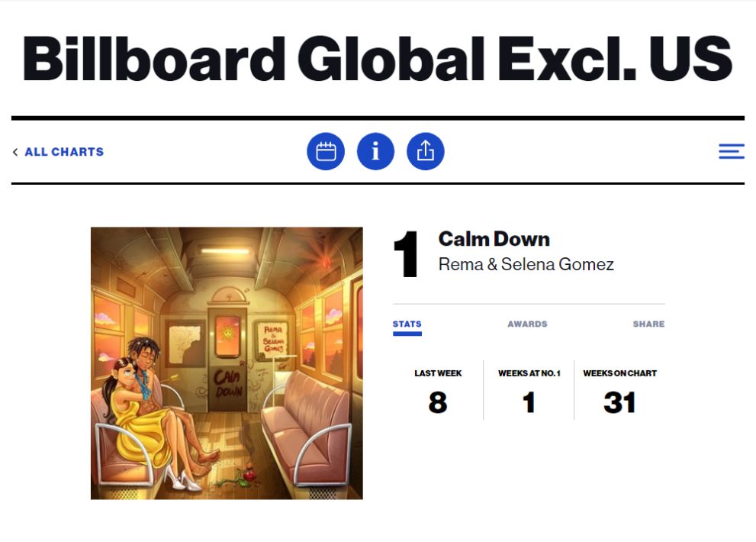
Task: Click the Billboard Global Excl. US heading
Action: click(x=378, y=59)
